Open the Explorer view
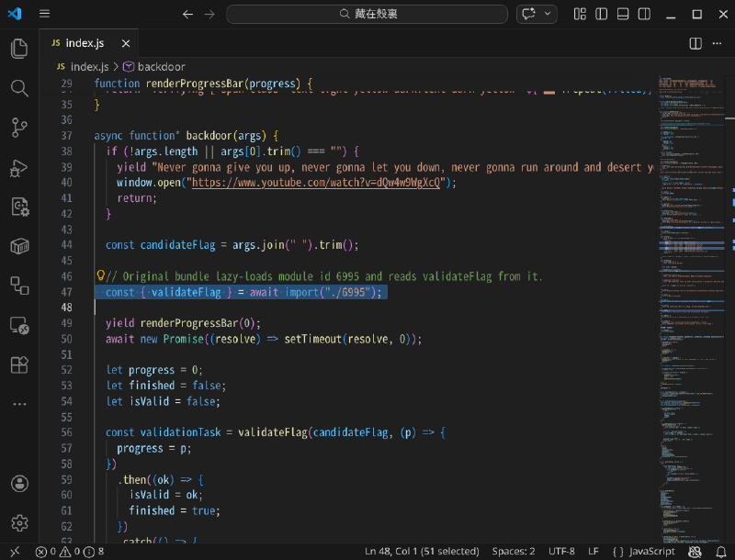Image resolution: width=735 pixels, height=560 pixels. (19, 48)
